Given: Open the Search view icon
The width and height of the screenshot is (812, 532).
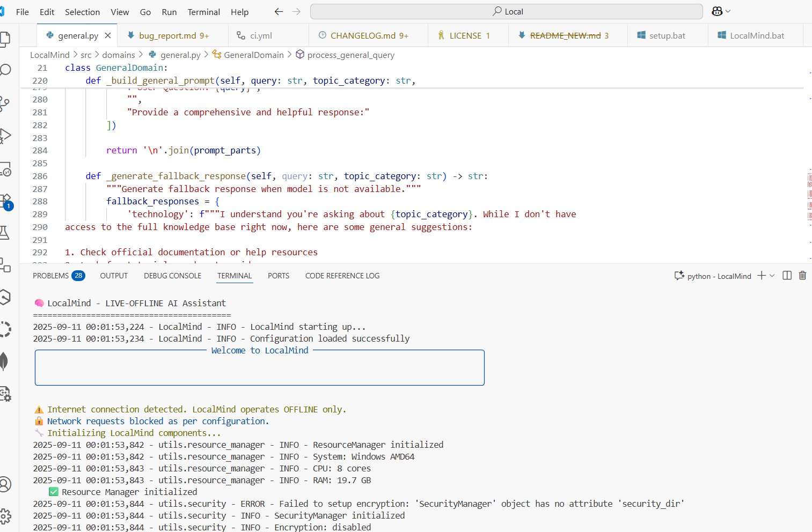Looking at the screenshot, I should pyautogui.click(x=5, y=70).
